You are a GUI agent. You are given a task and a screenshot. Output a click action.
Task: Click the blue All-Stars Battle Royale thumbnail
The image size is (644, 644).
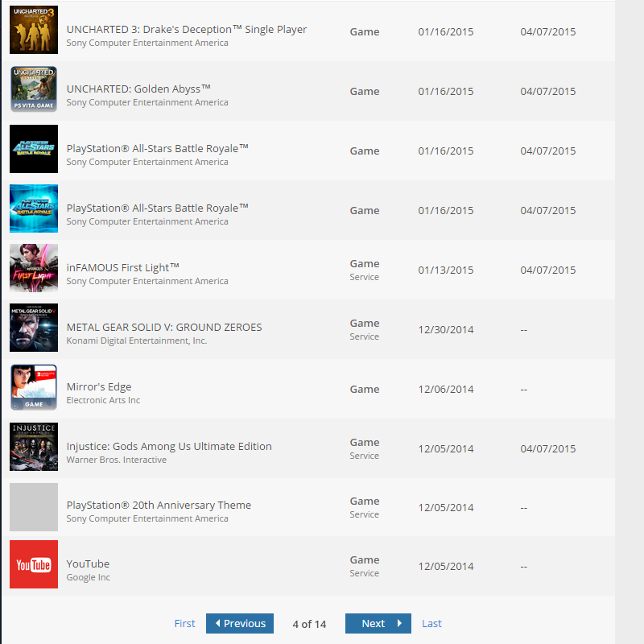click(x=34, y=208)
